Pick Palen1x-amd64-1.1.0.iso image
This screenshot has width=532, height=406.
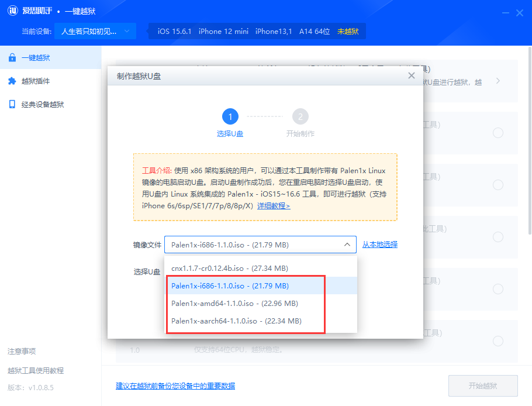click(x=261, y=304)
